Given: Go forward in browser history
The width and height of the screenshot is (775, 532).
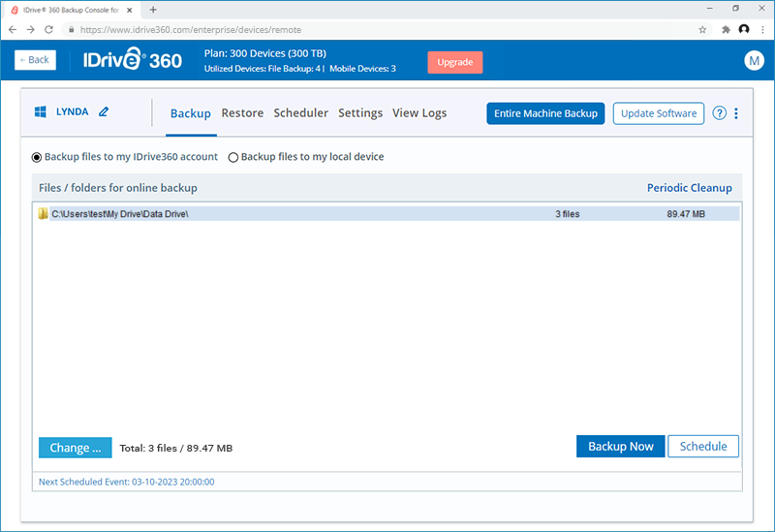Looking at the screenshot, I should pos(31,30).
